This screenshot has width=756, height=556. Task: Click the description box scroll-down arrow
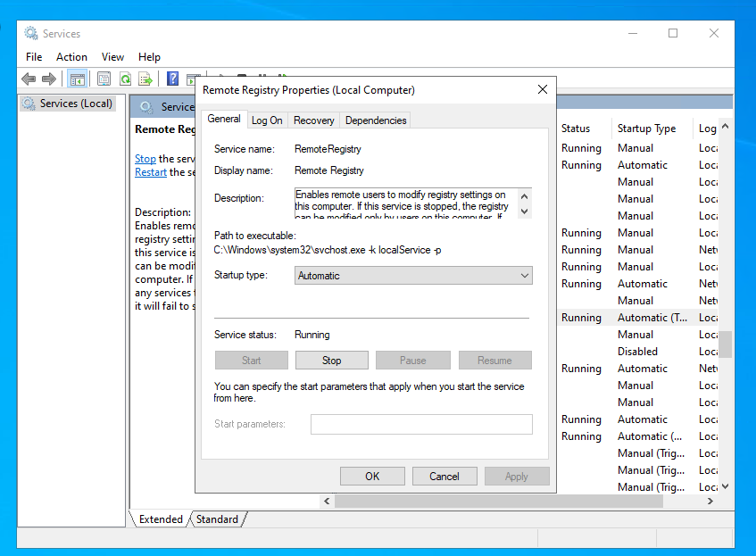tap(525, 212)
